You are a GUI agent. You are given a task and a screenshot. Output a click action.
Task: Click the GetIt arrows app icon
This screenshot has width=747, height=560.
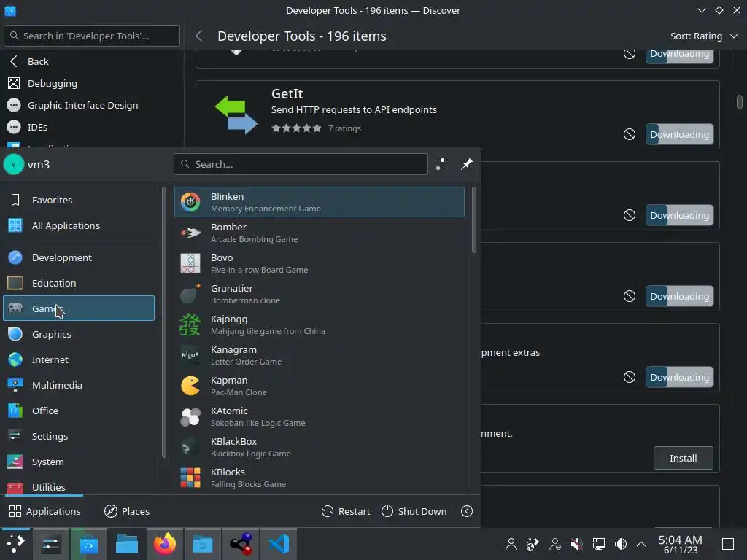(236, 114)
